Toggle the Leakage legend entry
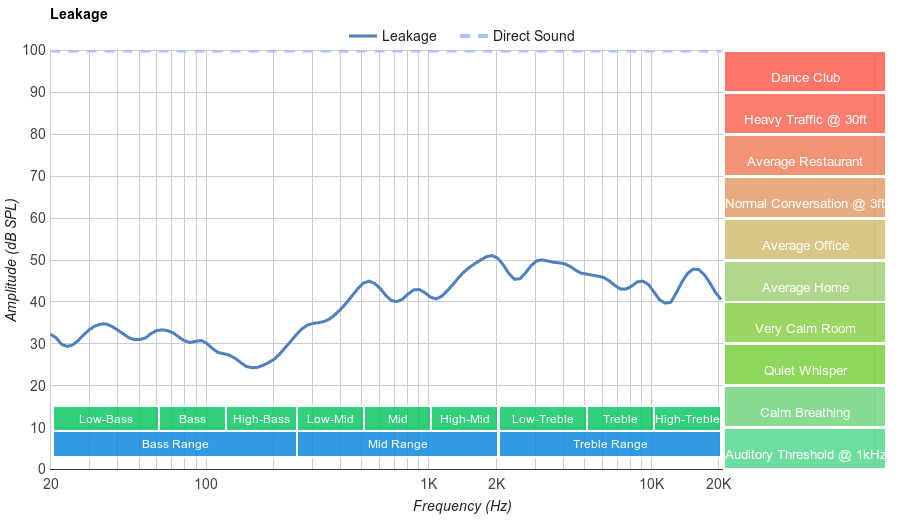Viewport: 900px width, 520px height. 394,36
